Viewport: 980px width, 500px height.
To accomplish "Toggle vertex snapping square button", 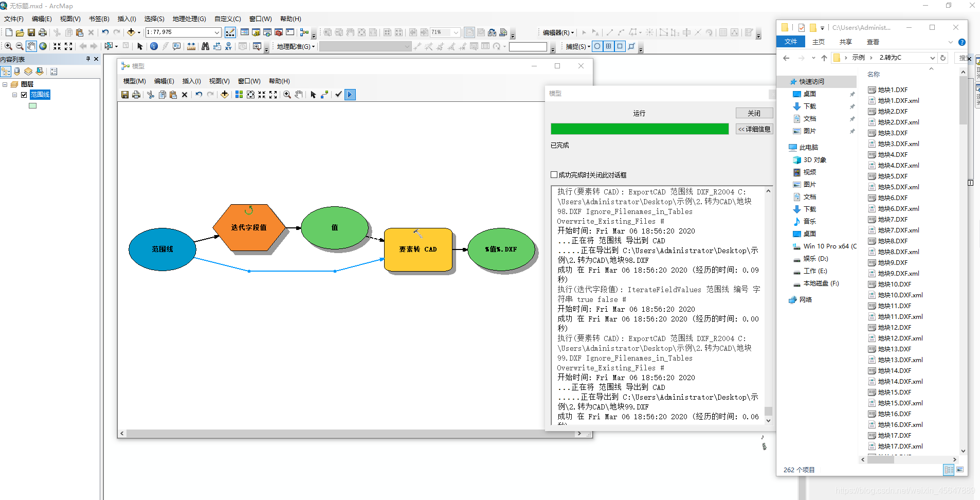I will click(620, 46).
